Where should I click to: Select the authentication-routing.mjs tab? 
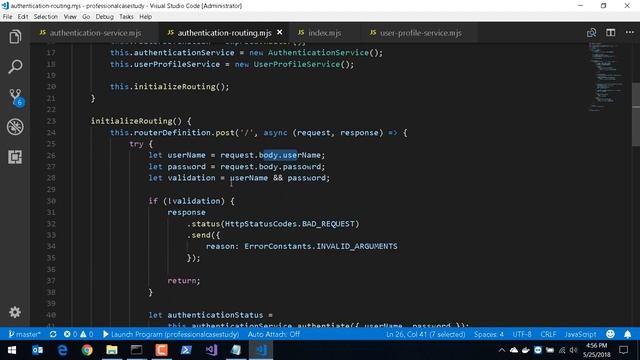click(224, 33)
